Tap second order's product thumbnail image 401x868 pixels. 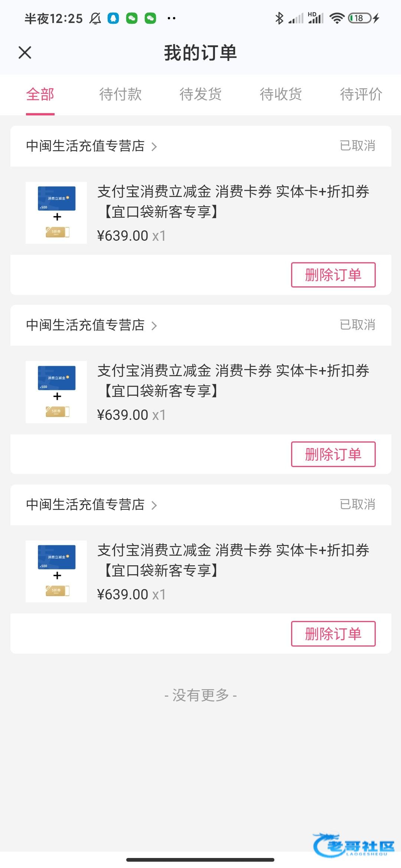pyautogui.click(x=56, y=392)
